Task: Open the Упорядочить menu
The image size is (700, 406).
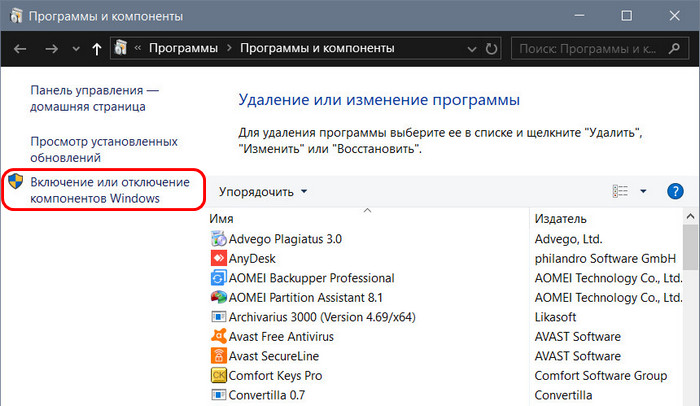Action: tap(263, 192)
